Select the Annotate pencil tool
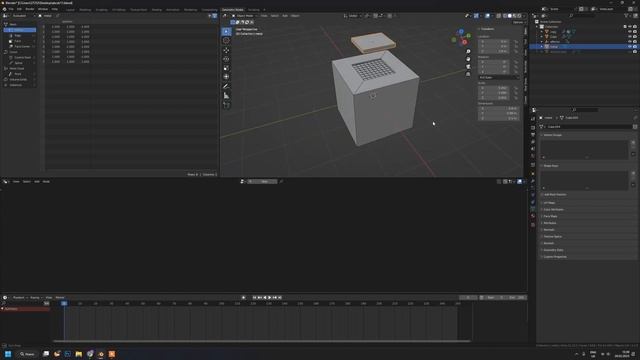640x360 pixels. coord(227,86)
